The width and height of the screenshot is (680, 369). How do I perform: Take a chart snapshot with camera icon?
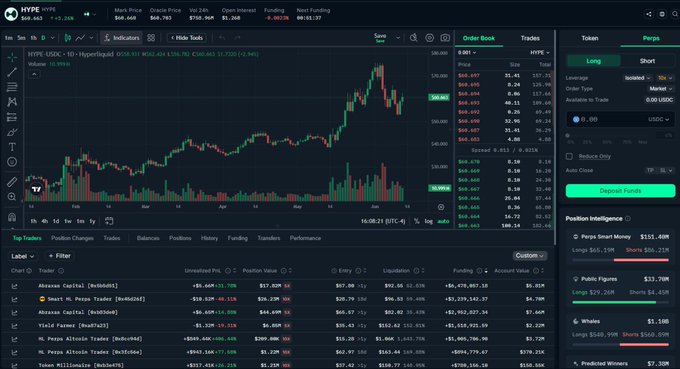click(445, 38)
